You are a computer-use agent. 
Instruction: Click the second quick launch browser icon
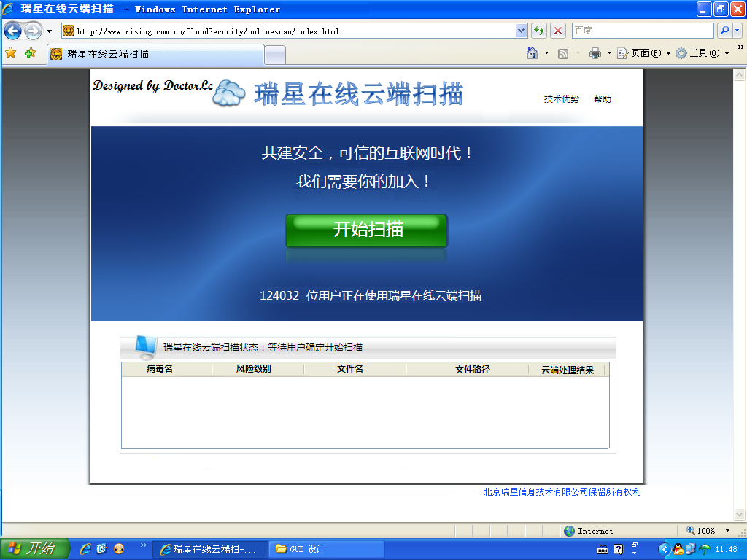(102, 549)
